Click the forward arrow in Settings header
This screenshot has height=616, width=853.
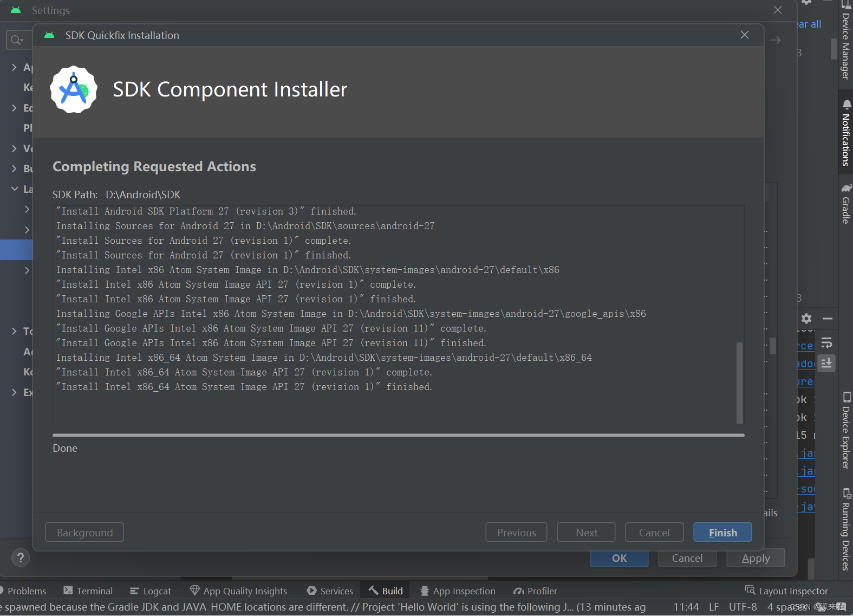coord(776,40)
